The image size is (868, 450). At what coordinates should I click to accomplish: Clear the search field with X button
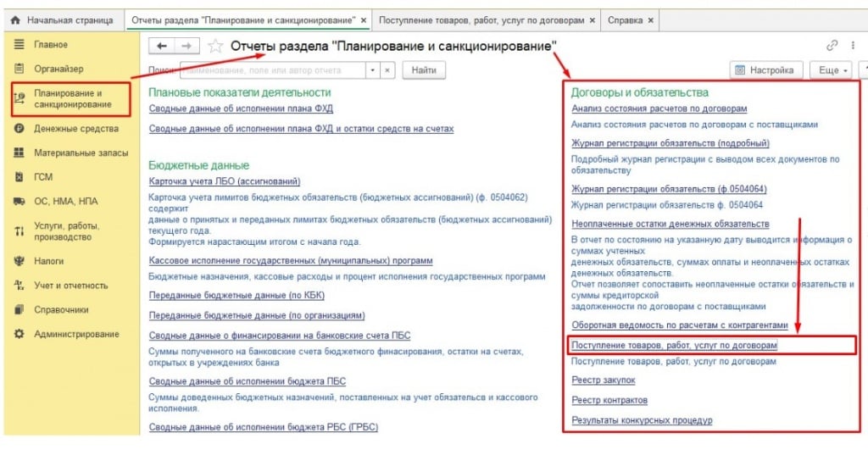tap(387, 70)
